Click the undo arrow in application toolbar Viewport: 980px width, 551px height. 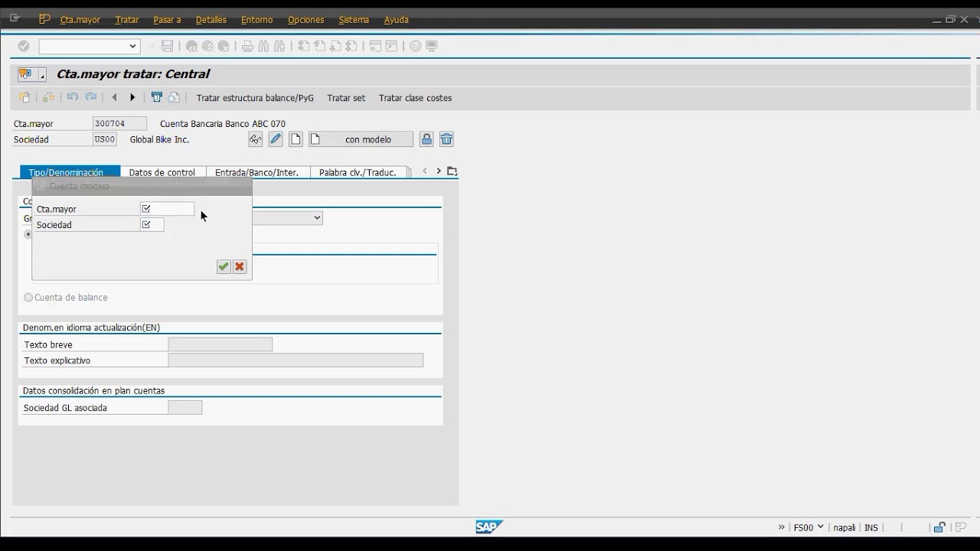[73, 97]
